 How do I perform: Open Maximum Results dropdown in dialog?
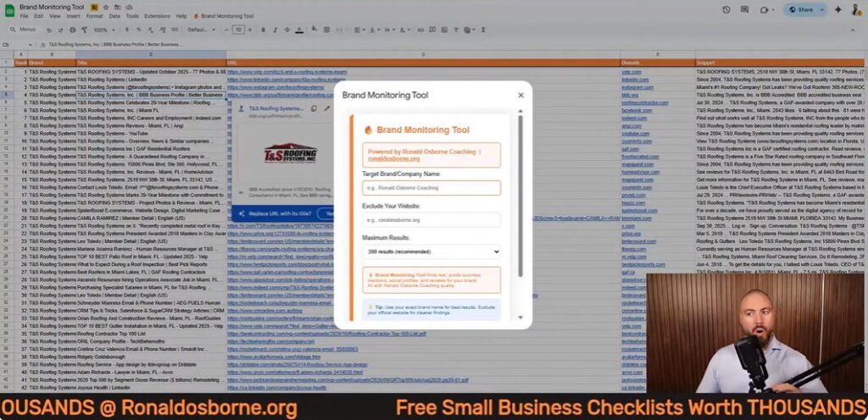click(431, 251)
